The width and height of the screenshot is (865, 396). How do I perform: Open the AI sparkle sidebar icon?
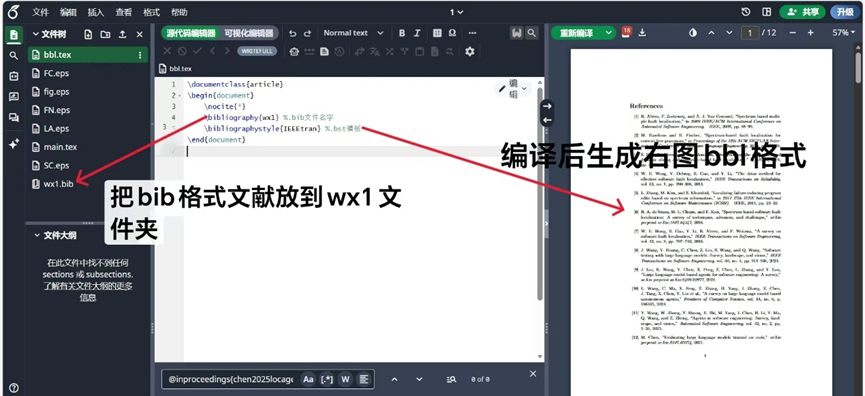[14, 143]
